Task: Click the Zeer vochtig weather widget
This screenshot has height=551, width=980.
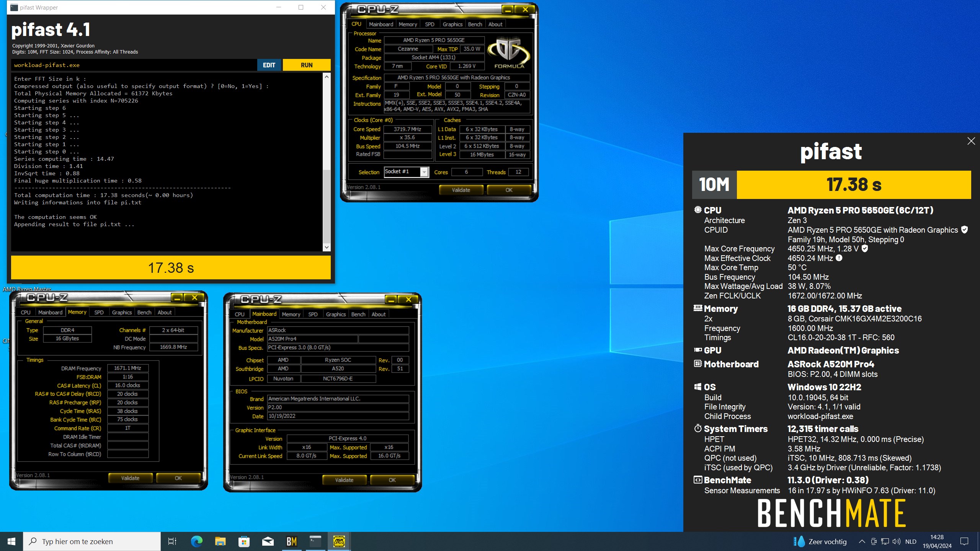Action: click(820, 541)
